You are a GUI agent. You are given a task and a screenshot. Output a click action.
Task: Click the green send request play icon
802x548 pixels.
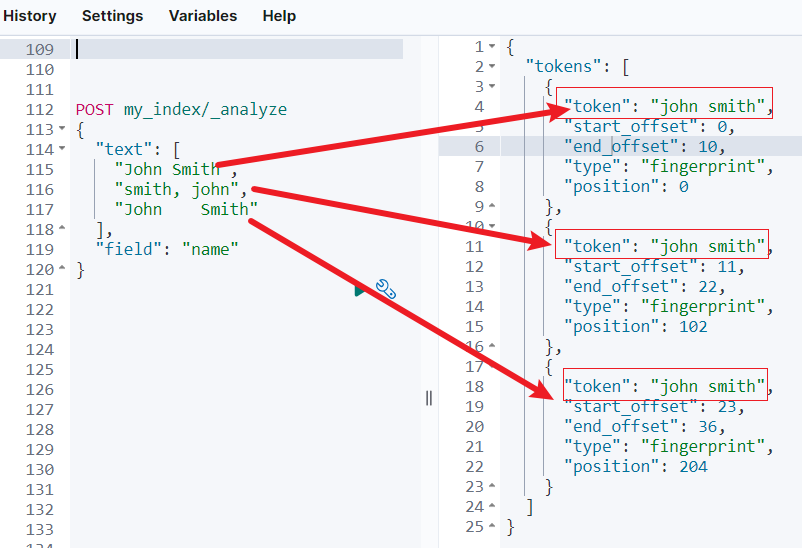(361, 290)
